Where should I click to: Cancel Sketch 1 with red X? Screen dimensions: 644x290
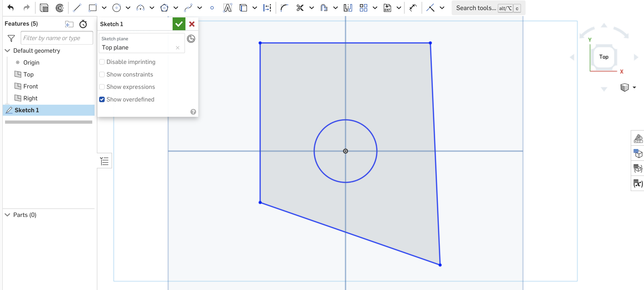(192, 24)
